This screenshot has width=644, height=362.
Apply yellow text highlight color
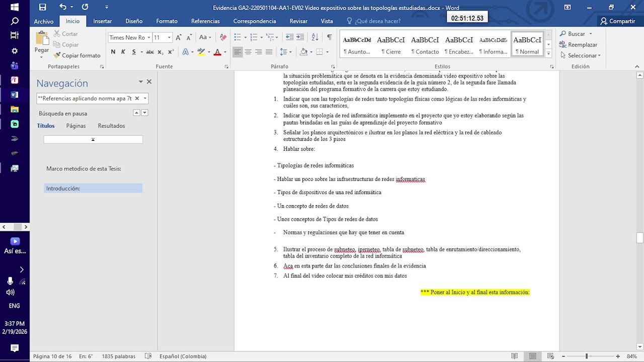[x=201, y=52]
